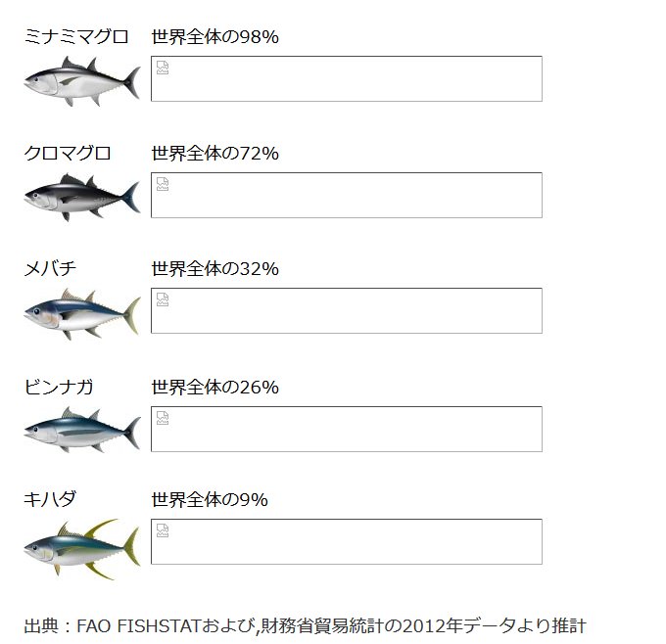Click the bigeye tuna (メバチ) fish illustration
This screenshot has width=666, height=644.
[81, 313]
